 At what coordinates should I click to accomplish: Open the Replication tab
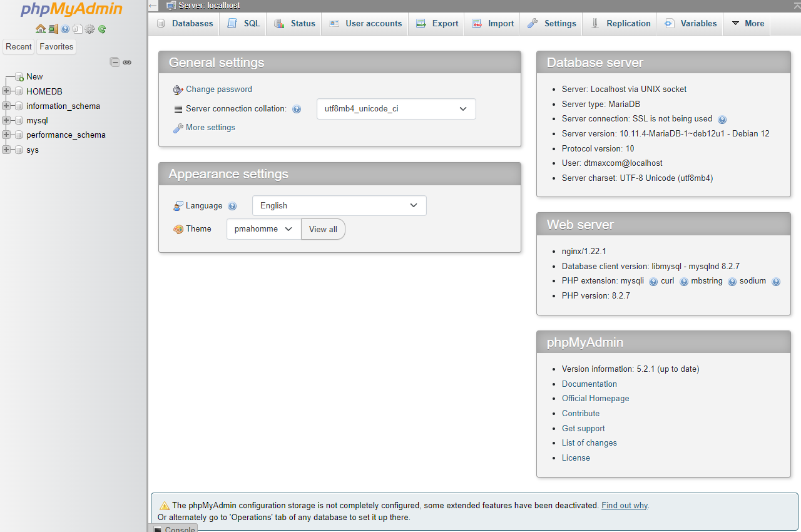click(621, 24)
